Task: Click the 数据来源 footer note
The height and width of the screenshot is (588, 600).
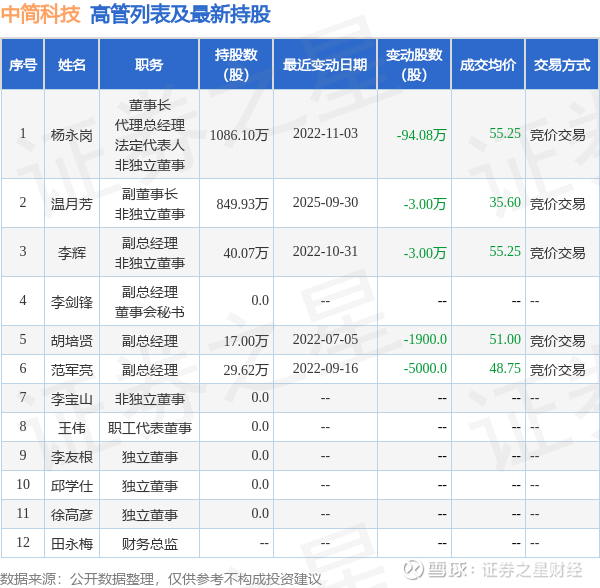Action: 161,579
